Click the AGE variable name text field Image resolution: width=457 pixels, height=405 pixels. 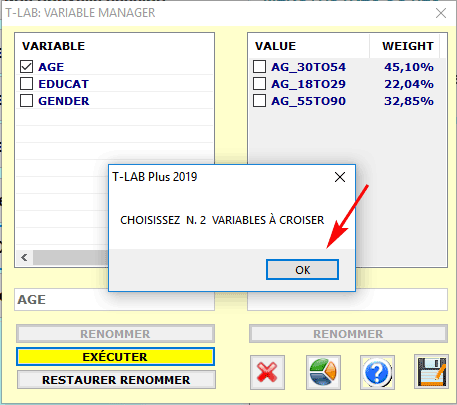click(x=114, y=300)
